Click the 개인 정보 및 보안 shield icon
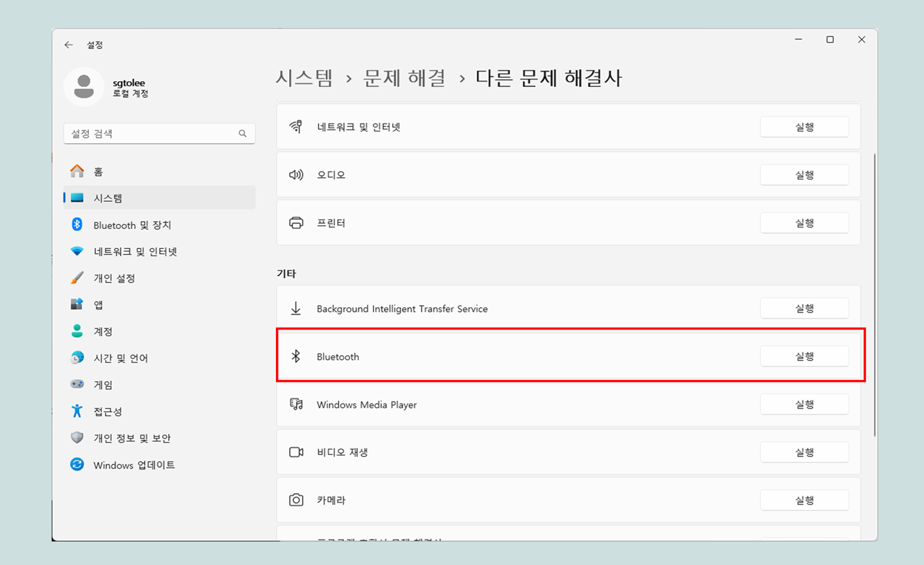This screenshot has height=565, width=924. click(77, 438)
